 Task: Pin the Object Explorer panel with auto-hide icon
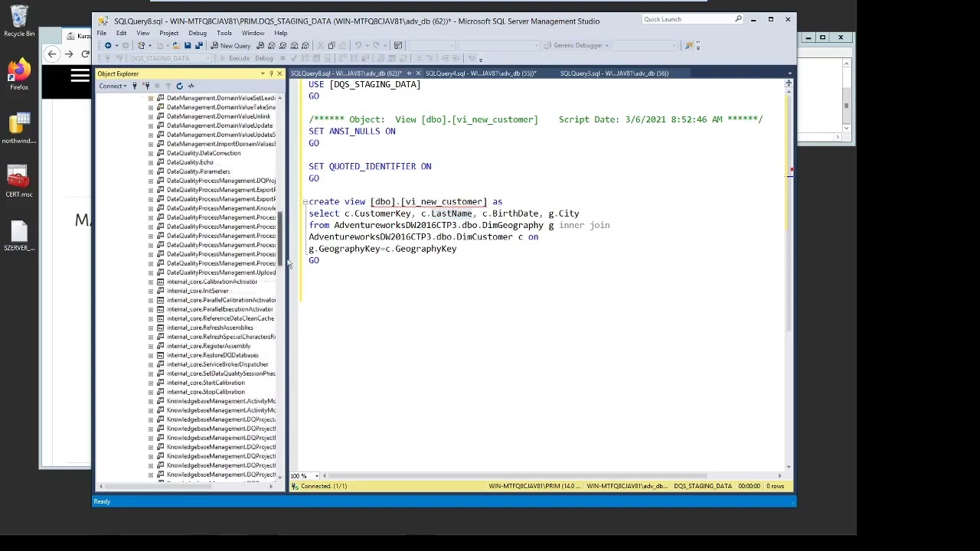(271, 73)
